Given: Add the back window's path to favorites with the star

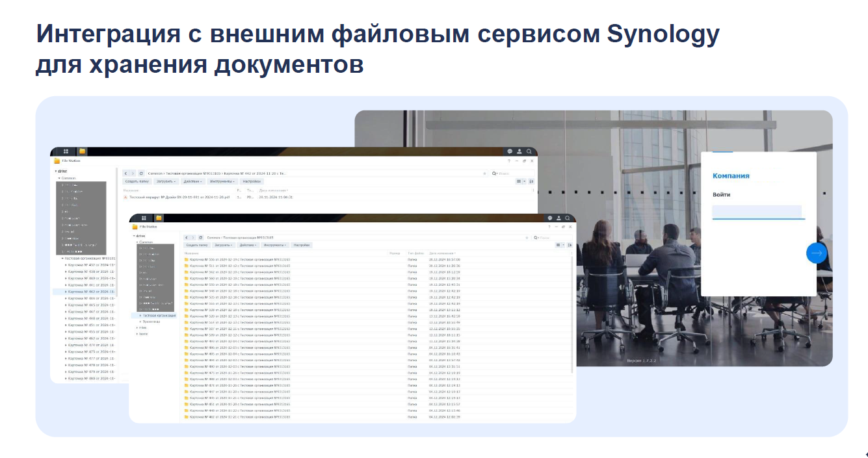Looking at the screenshot, I should point(484,173).
